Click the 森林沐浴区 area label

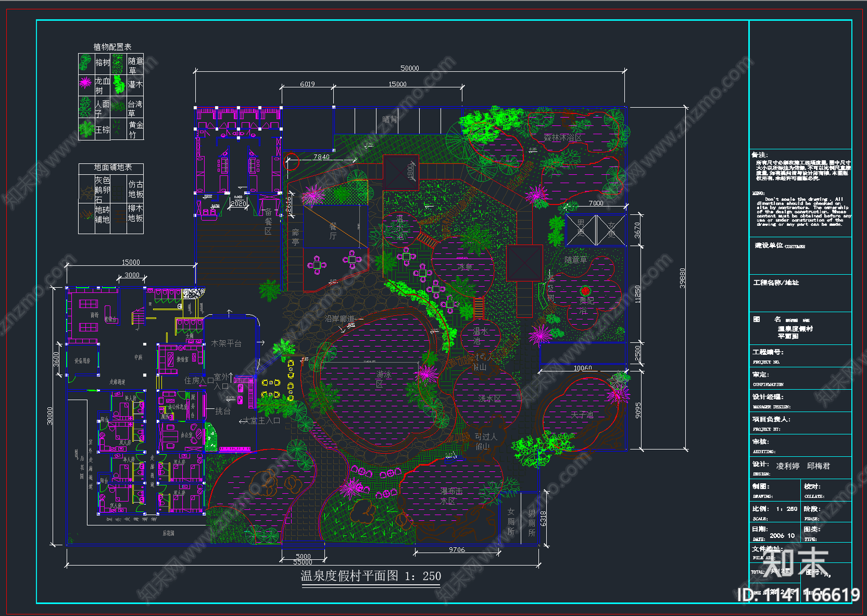(x=563, y=138)
